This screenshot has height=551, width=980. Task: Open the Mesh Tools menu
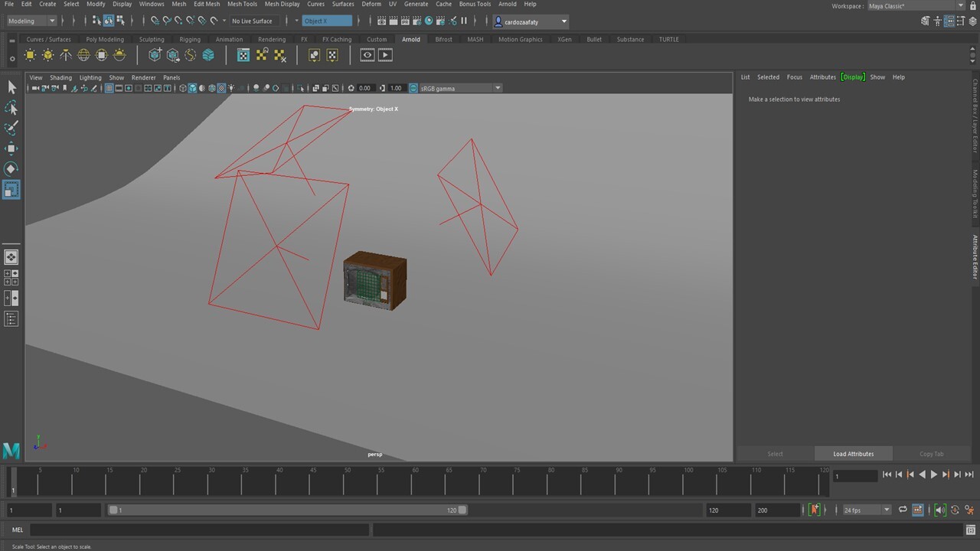coord(242,4)
